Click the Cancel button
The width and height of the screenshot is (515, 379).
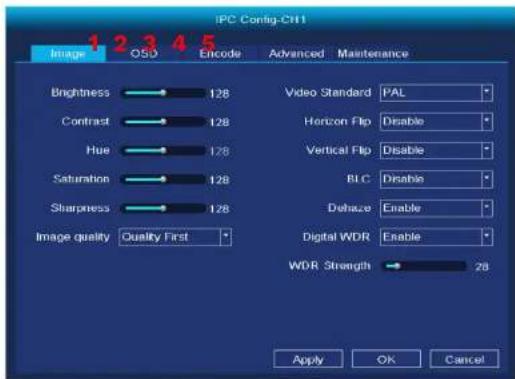[464, 359]
